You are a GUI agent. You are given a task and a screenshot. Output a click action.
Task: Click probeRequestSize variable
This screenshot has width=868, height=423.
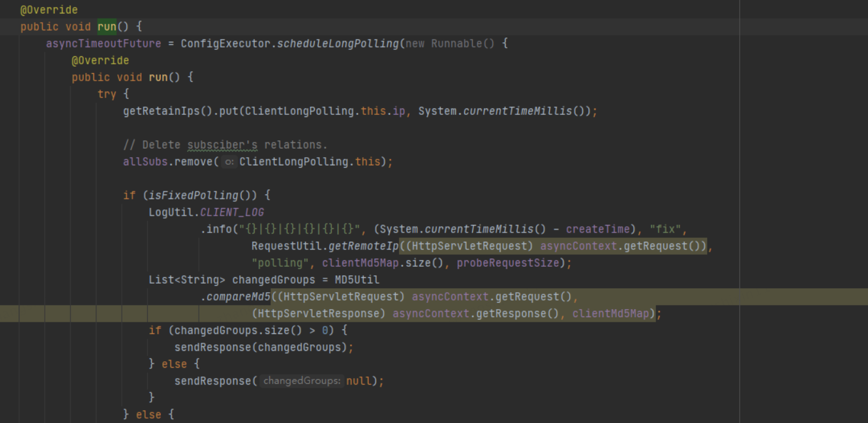coord(508,263)
